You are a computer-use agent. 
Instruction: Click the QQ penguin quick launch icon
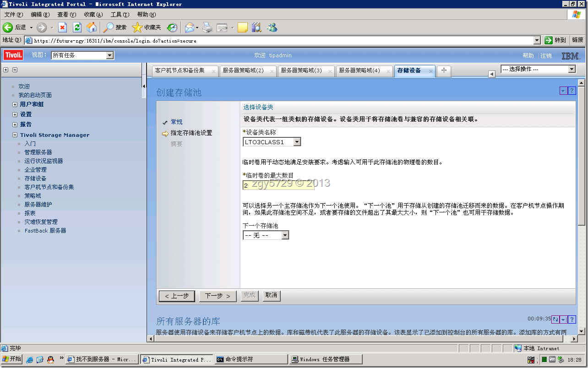coord(50,359)
